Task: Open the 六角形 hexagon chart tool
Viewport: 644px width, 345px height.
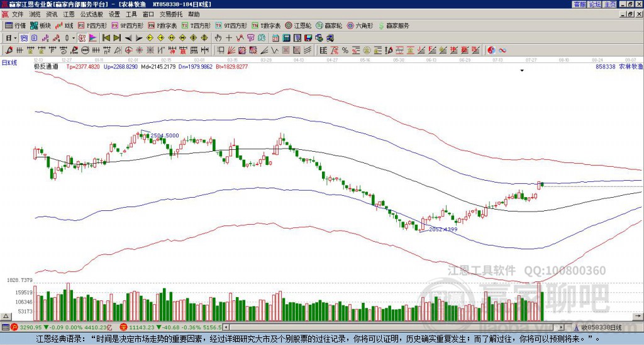Action: (360, 25)
